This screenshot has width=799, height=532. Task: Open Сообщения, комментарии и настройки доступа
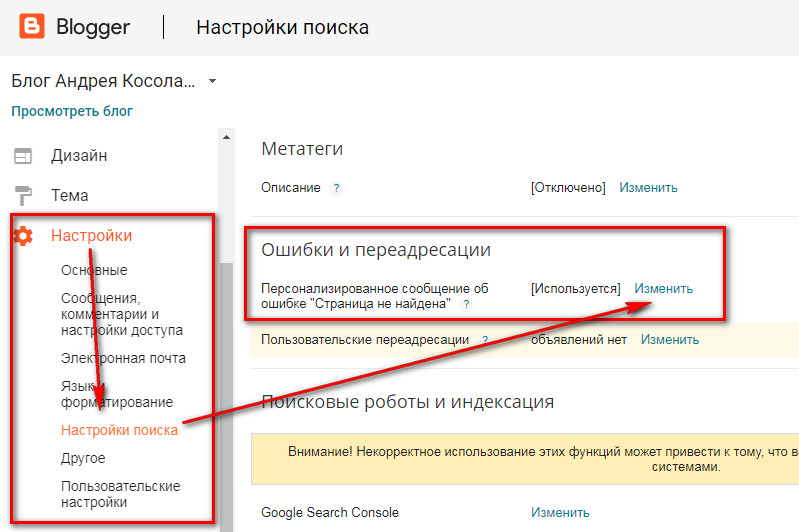(122, 314)
